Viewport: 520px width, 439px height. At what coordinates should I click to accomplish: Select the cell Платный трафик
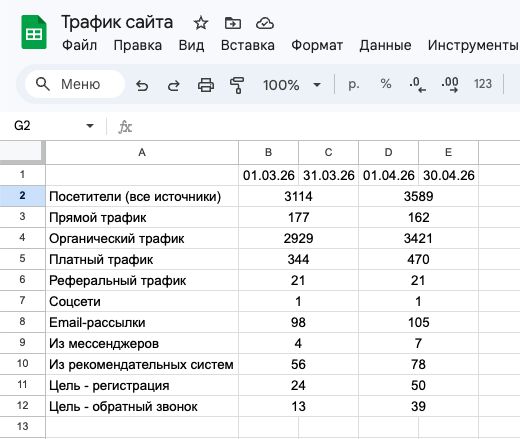click(x=142, y=259)
